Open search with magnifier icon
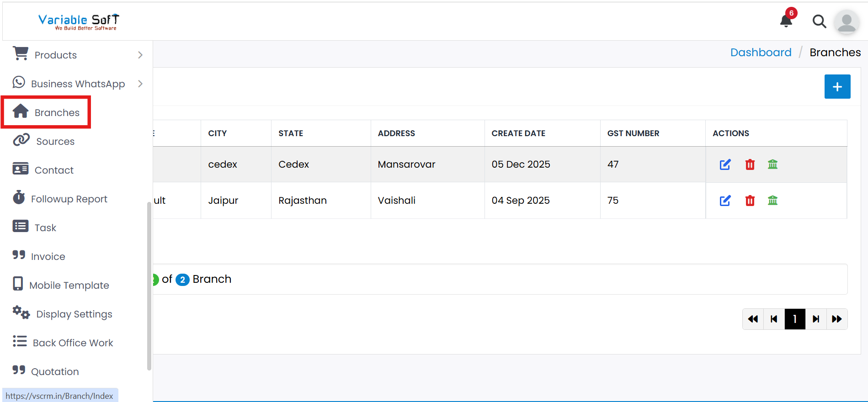The image size is (868, 402). [x=819, y=21]
